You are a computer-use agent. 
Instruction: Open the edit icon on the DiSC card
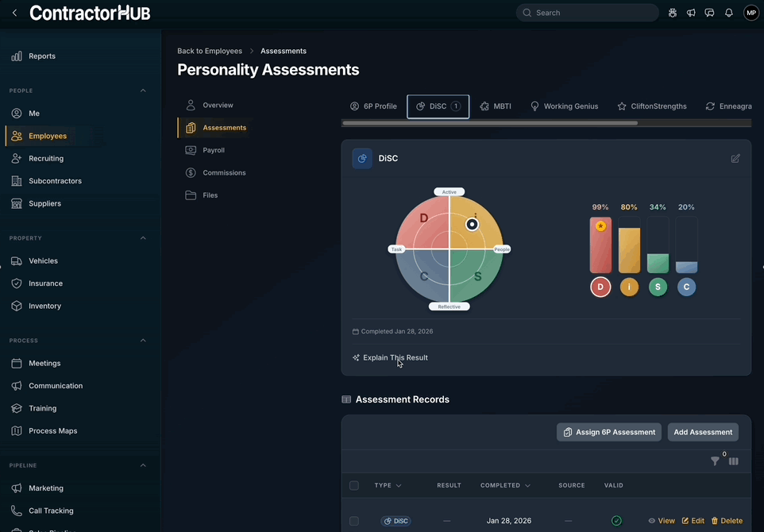[x=735, y=158]
